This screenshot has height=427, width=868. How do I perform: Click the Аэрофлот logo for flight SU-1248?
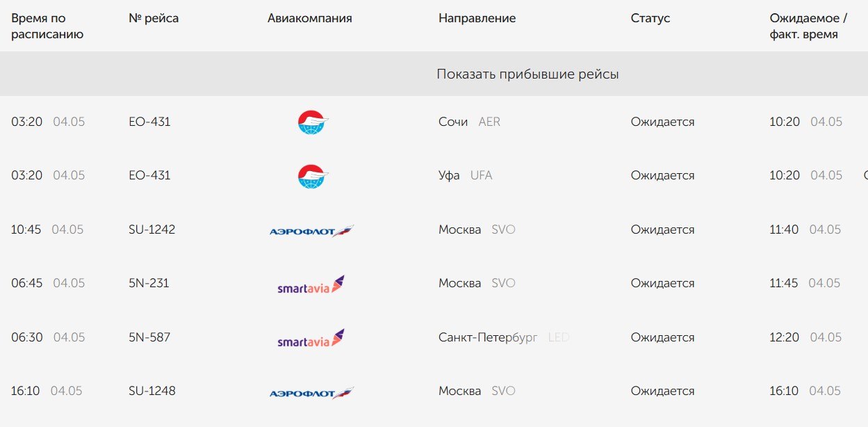pos(312,392)
